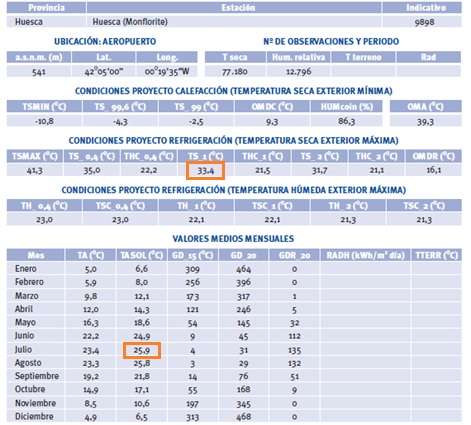The height and width of the screenshot is (425, 471).
Task: Click the OMA (°C) value 39,3
Action: pos(425,121)
